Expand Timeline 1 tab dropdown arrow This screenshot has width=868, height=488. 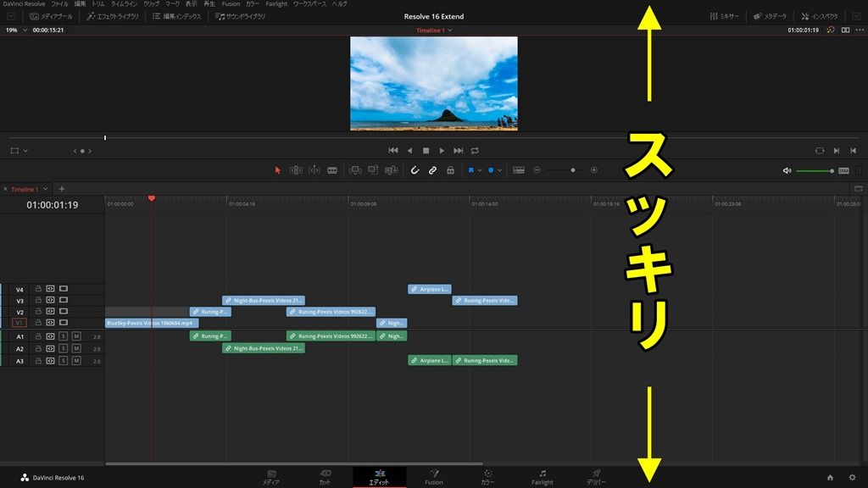[x=46, y=189]
